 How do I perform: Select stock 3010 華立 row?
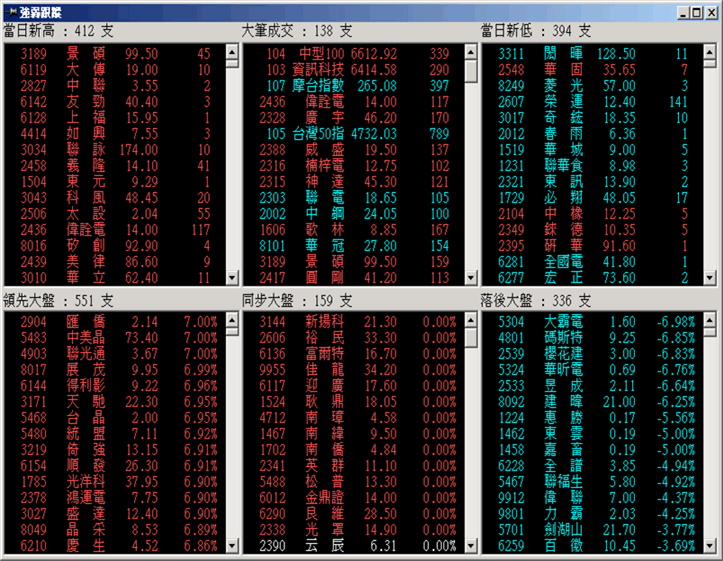[115, 278]
